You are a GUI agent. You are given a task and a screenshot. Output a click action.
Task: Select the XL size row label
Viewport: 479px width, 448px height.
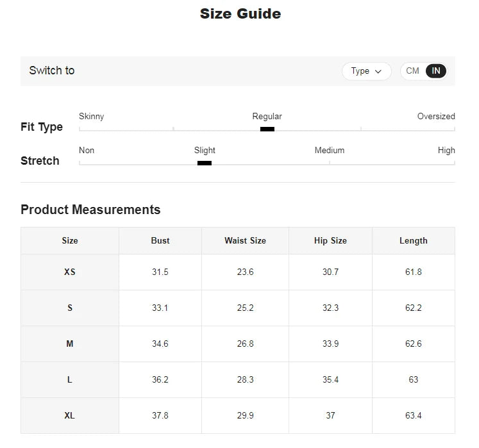coord(70,416)
